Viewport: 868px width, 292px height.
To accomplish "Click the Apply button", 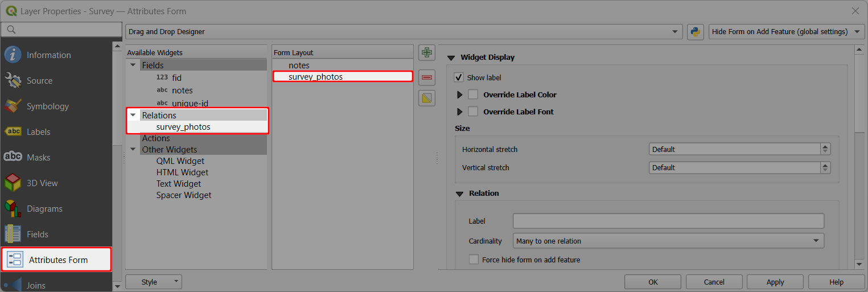I will (x=775, y=282).
